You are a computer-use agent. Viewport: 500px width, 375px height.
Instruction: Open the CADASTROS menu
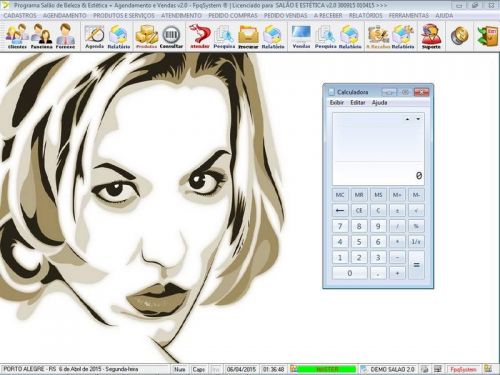point(20,16)
